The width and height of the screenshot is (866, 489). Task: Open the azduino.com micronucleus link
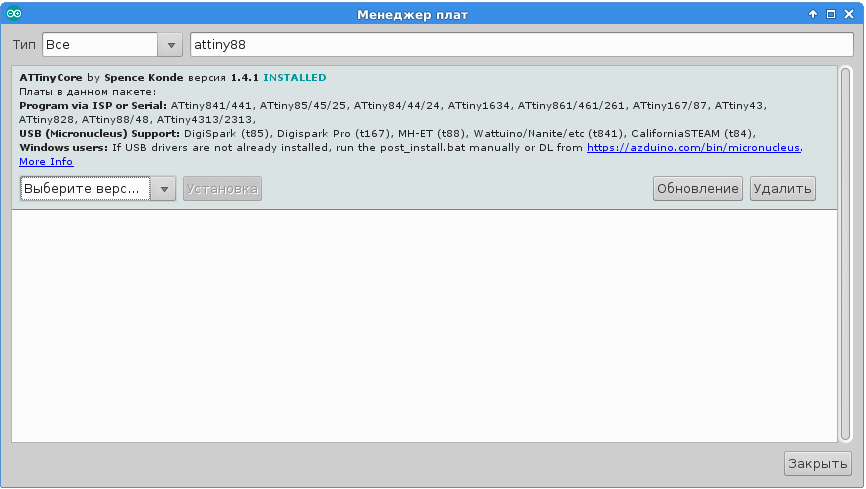coord(693,147)
